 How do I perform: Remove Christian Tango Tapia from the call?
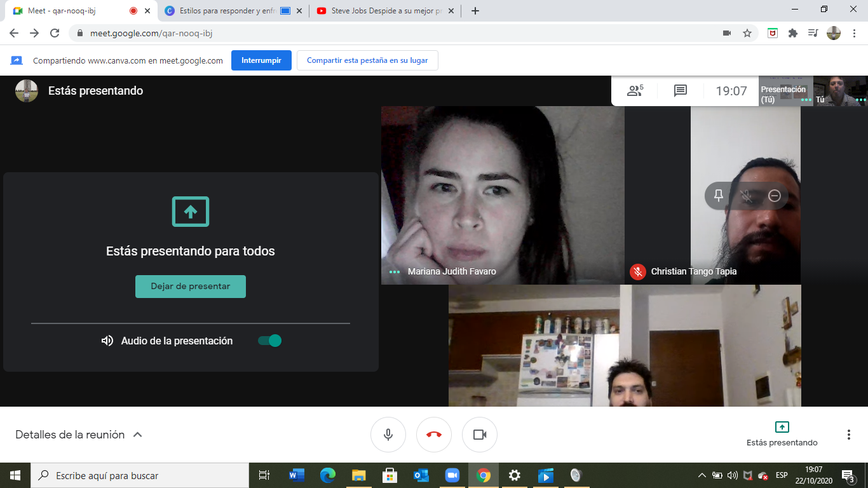coord(774,196)
